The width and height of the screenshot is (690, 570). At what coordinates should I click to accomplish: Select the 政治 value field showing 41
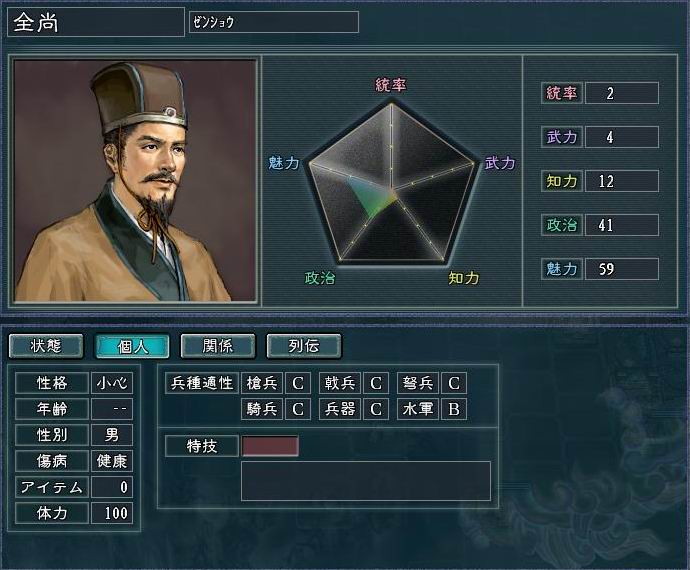pyautogui.click(x=622, y=225)
